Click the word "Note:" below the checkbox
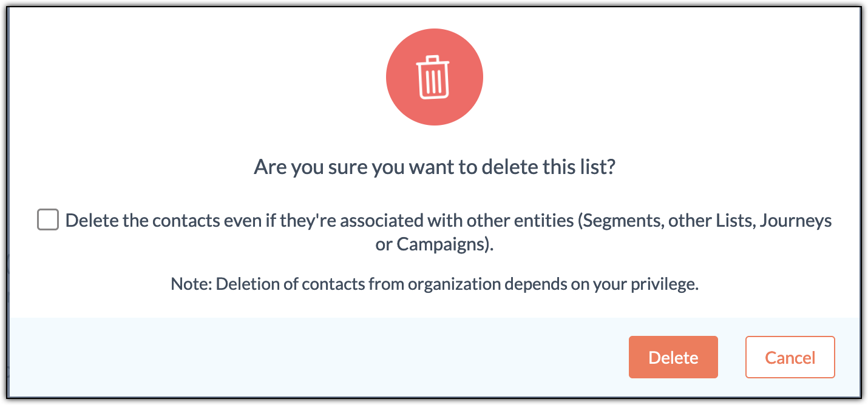Image resolution: width=868 pixels, height=405 pixels. [x=191, y=284]
